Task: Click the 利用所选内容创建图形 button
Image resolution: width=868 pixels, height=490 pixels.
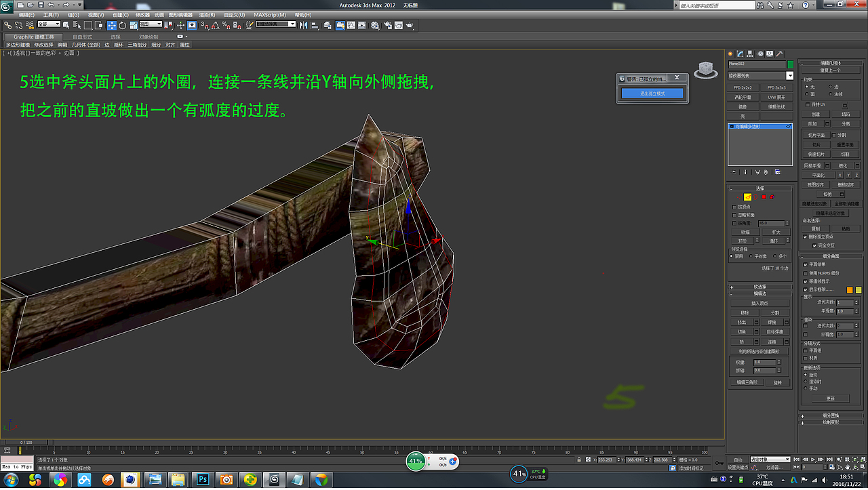Action: 760,352
